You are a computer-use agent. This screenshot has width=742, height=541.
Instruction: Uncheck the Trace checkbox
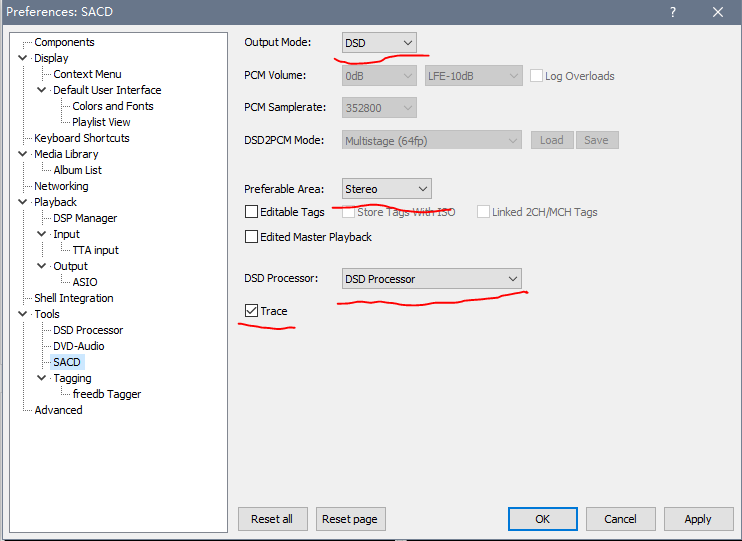tap(251, 311)
